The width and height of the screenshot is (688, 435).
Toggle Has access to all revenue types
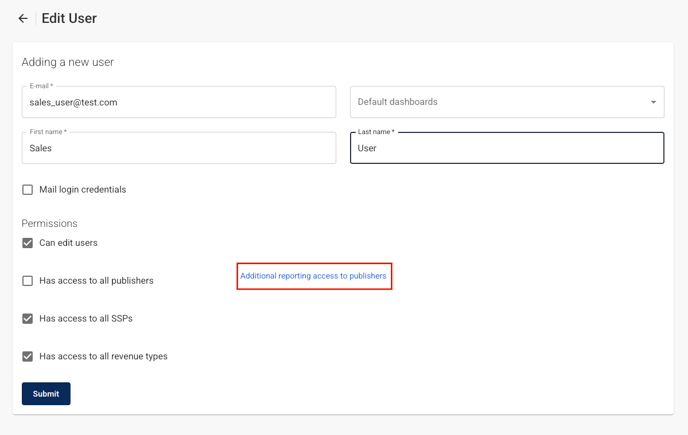pos(28,356)
